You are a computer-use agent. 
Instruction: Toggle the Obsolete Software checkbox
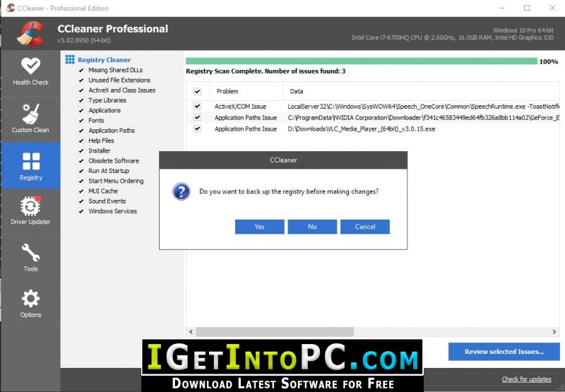[x=81, y=161]
